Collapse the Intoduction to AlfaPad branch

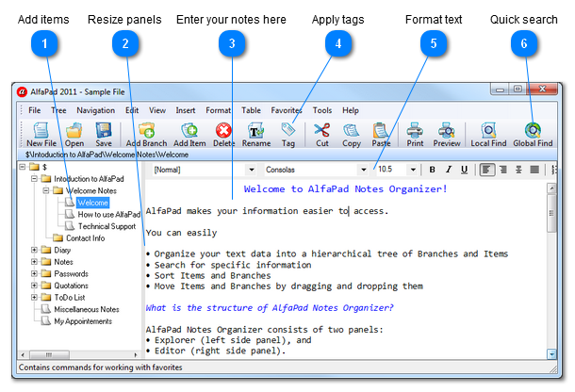(34, 179)
